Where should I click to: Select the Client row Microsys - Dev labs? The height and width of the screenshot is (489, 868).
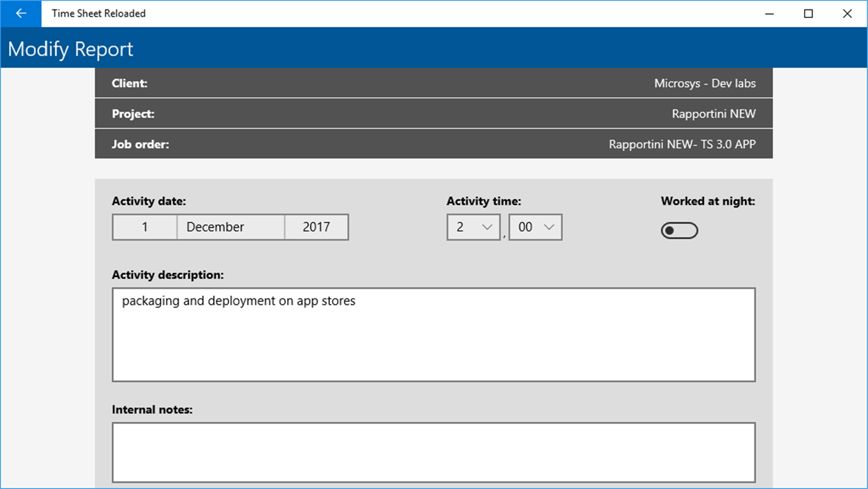pyautogui.click(x=433, y=83)
